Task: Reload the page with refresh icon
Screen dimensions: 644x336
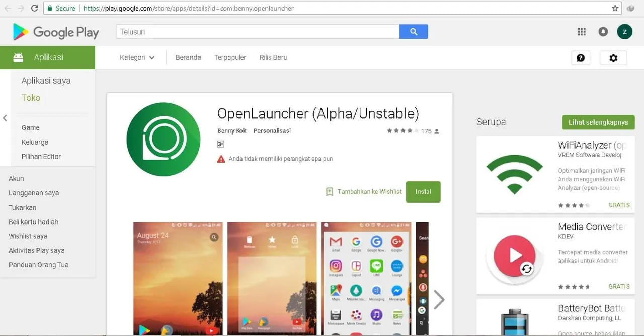Action: click(x=34, y=8)
